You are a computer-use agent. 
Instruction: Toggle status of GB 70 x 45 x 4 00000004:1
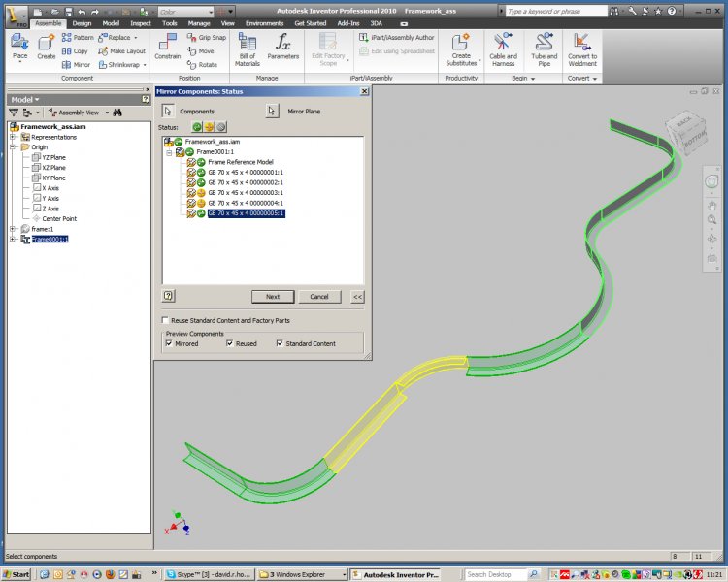201,203
